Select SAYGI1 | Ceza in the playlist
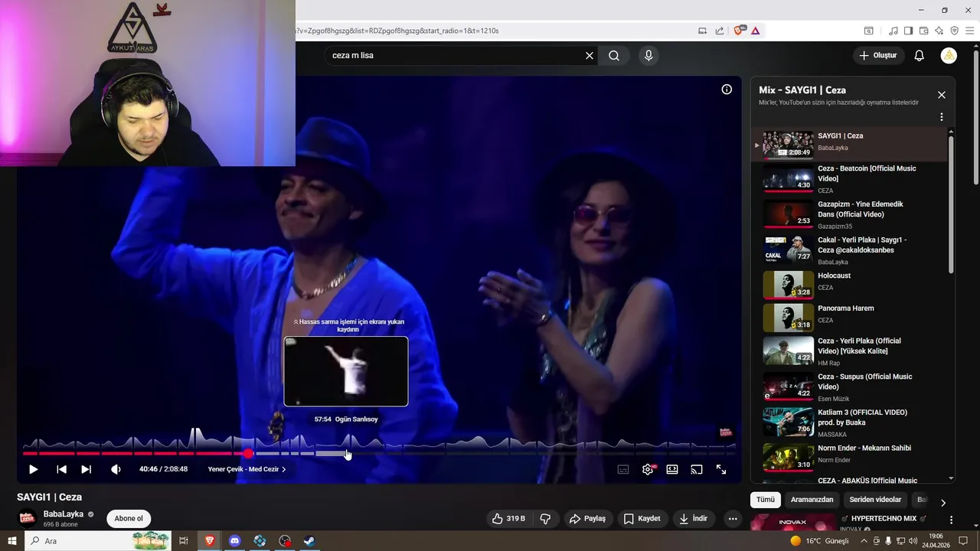This screenshot has width=980, height=551. coord(849,144)
